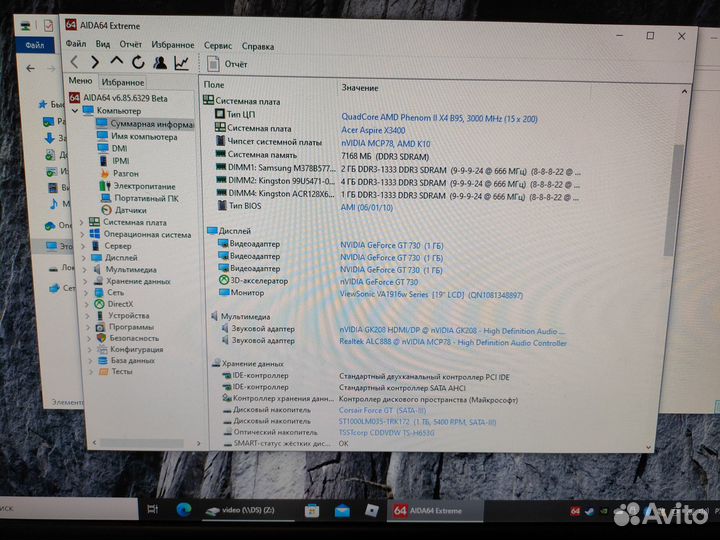Open AMI (06/01/10) BIOS link
This screenshot has width=720, height=540.
click(366, 208)
